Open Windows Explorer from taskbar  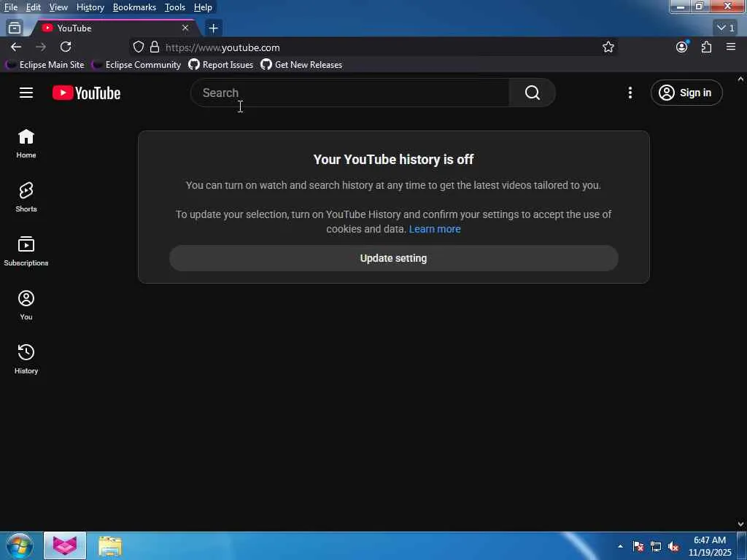(110, 545)
